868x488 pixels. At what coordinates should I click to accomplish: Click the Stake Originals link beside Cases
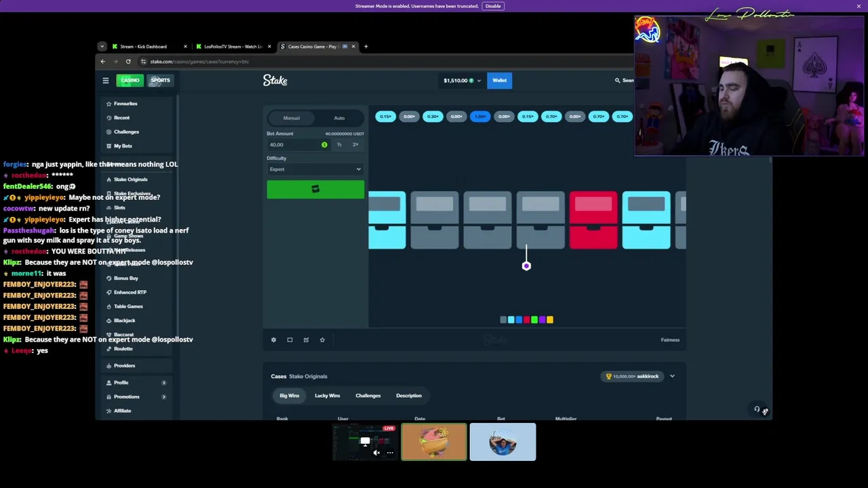pos(308,376)
